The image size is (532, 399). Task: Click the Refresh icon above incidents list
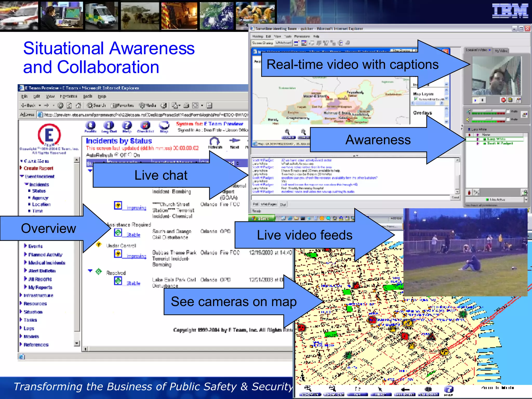(x=215, y=143)
